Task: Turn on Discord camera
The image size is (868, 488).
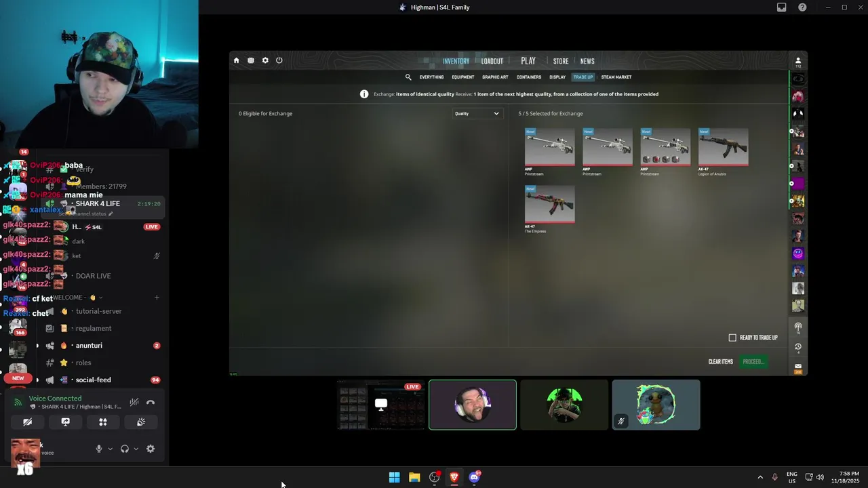Action: [x=28, y=422]
